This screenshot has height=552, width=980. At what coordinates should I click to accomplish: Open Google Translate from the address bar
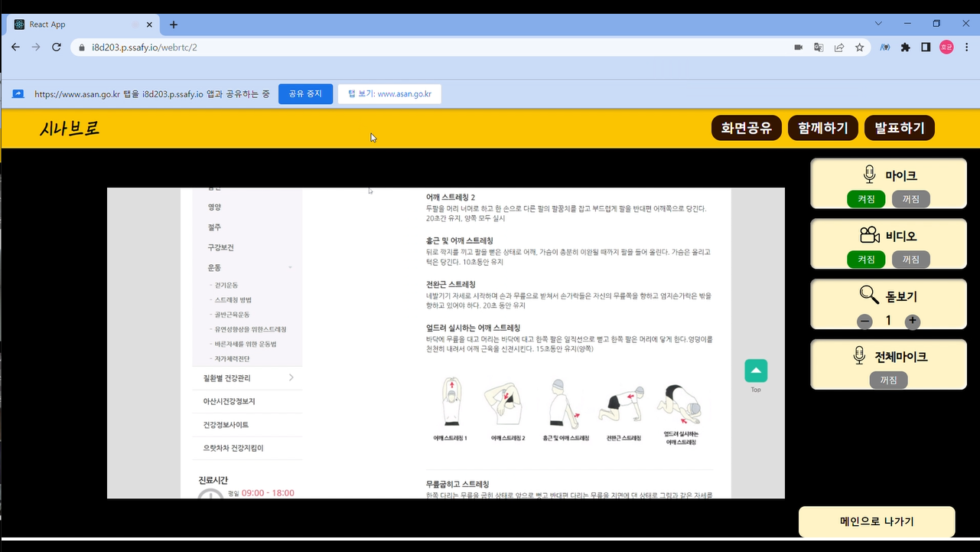pyautogui.click(x=819, y=47)
